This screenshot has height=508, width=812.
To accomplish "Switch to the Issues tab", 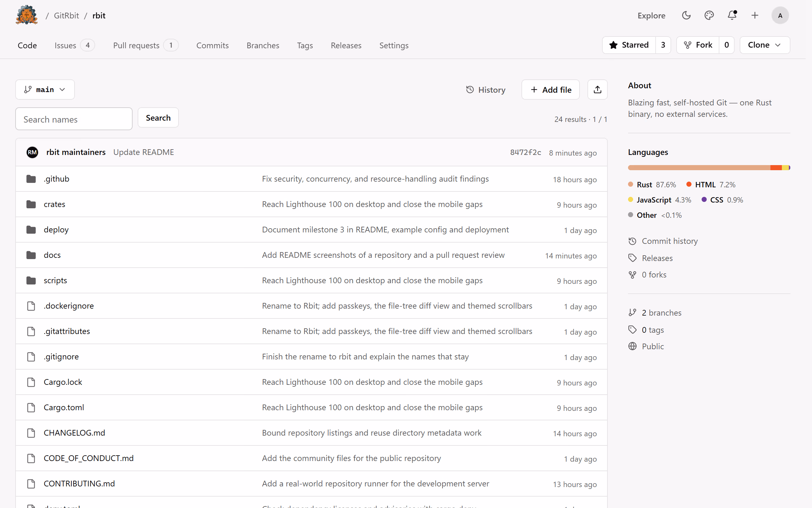I will (75, 45).
